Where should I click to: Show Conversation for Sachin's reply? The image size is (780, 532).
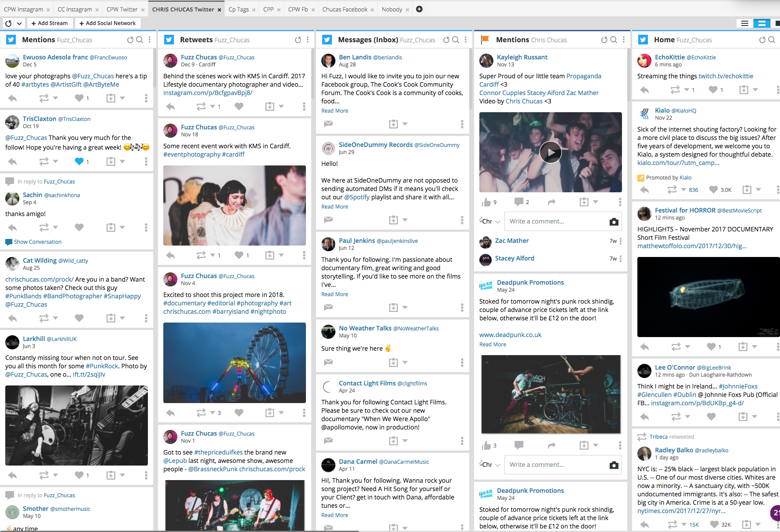click(38, 242)
